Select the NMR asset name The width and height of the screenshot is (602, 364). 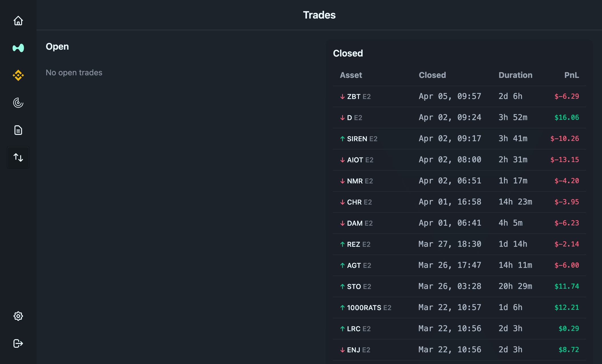[x=355, y=181]
